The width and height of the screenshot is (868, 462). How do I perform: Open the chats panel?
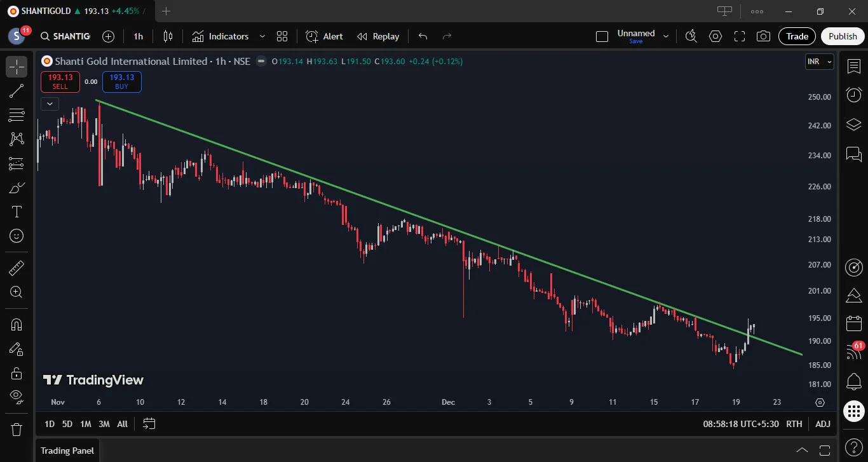coord(854,153)
